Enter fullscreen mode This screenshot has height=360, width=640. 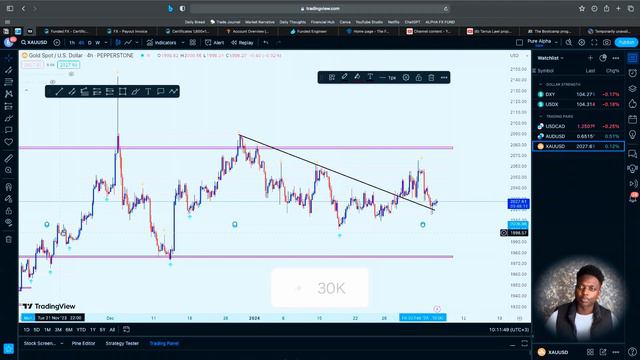pyautogui.click(x=594, y=42)
